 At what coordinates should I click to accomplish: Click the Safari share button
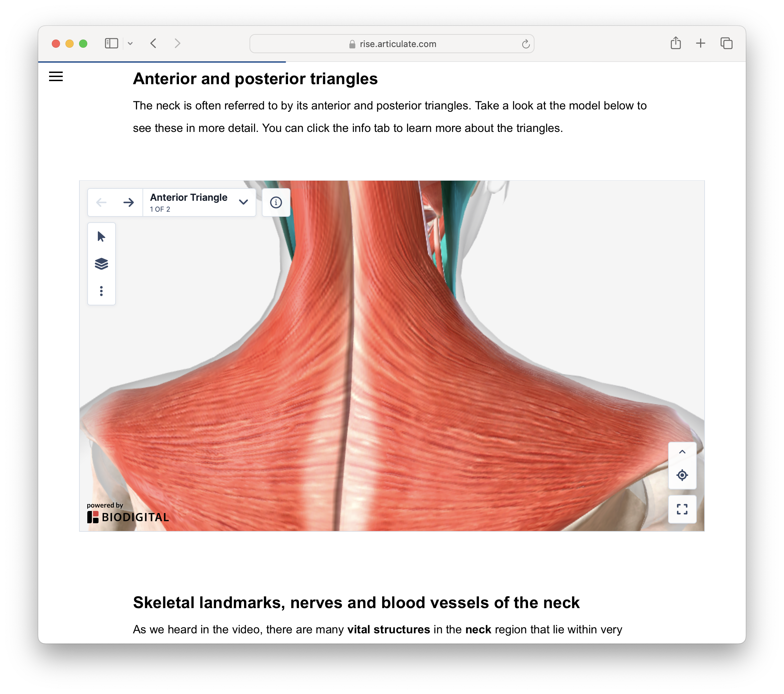tap(676, 43)
